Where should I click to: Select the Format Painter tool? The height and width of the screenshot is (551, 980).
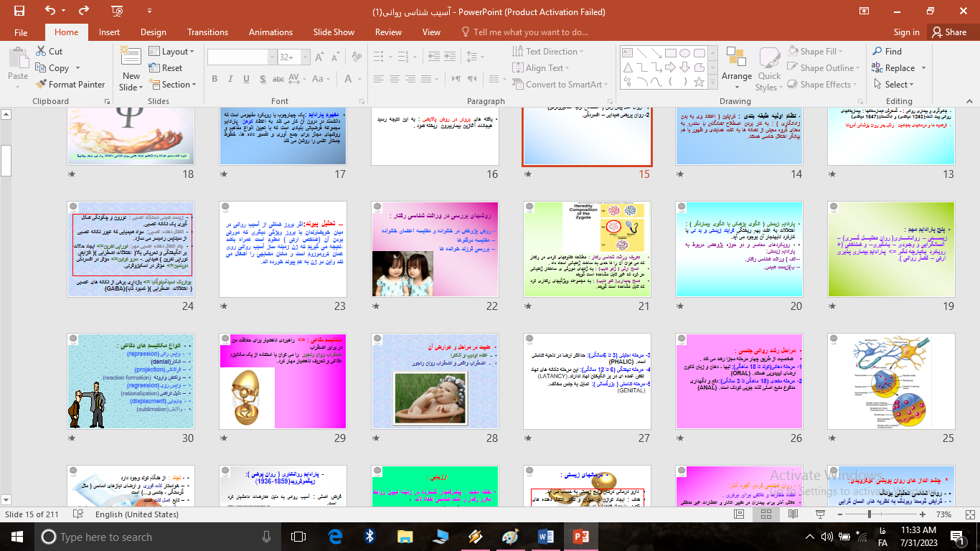click(x=70, y=85)
